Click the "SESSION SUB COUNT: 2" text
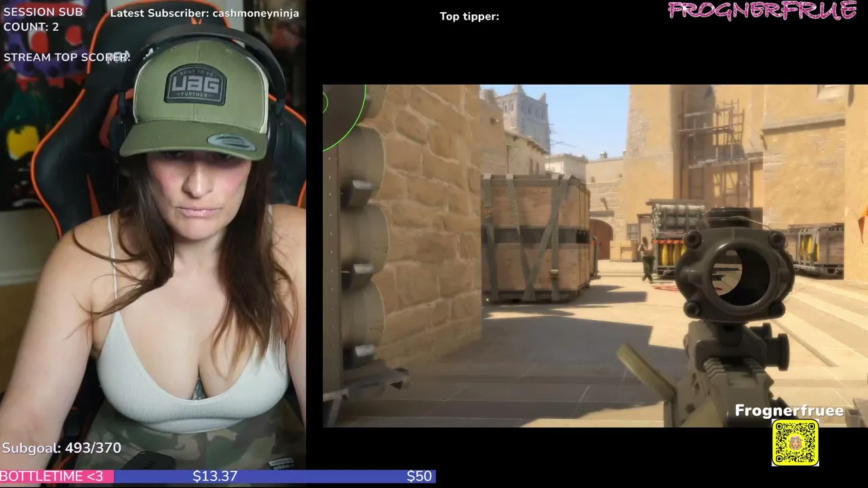This screenshot has height=488, width=868. coord(43,19)
